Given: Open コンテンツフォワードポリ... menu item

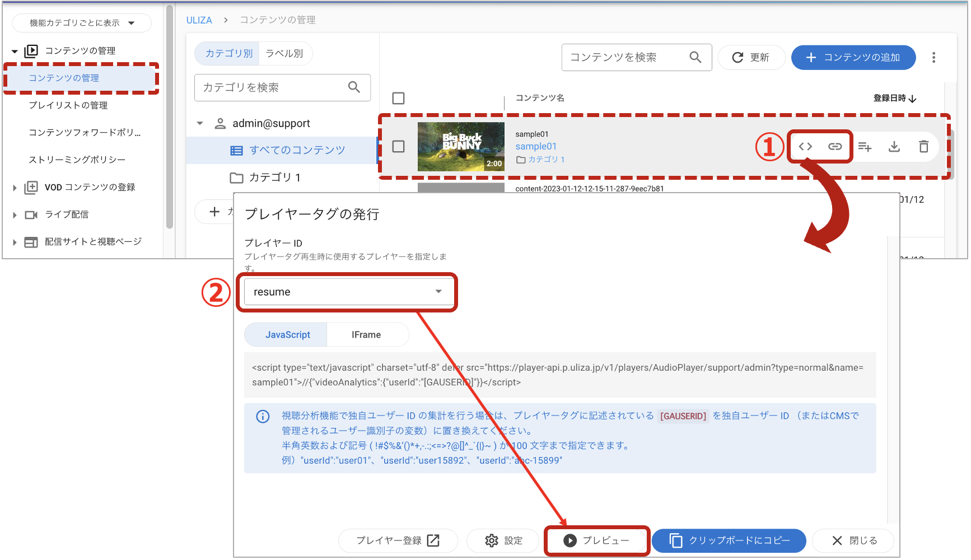Looking at the screenshot, I should click(85, 133).
